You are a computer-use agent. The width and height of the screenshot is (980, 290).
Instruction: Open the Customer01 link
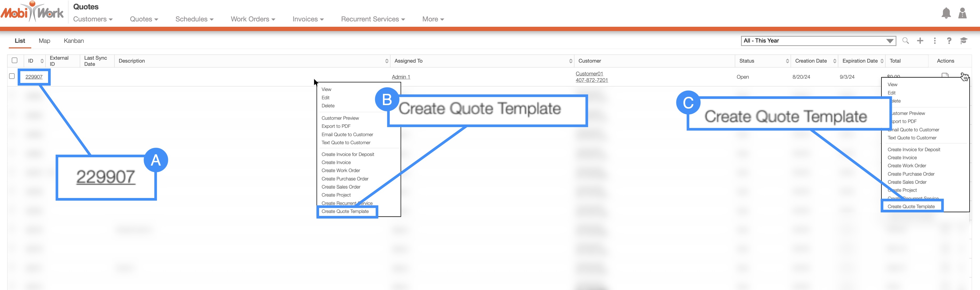tap(589, 74)
